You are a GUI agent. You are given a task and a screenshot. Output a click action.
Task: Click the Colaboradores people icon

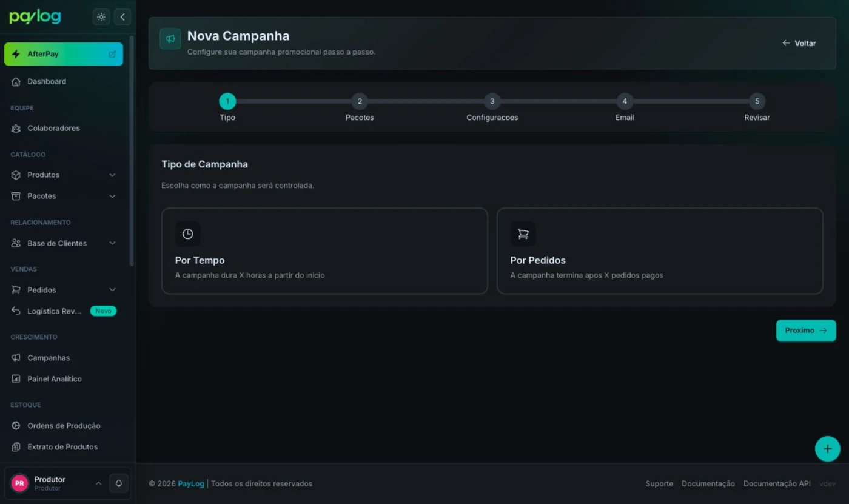pyautogui.click(x=16, y=128)
